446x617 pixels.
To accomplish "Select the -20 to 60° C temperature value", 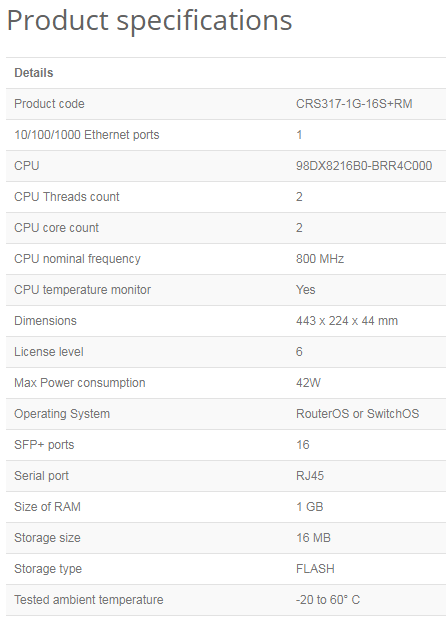I will pos(328,600).
